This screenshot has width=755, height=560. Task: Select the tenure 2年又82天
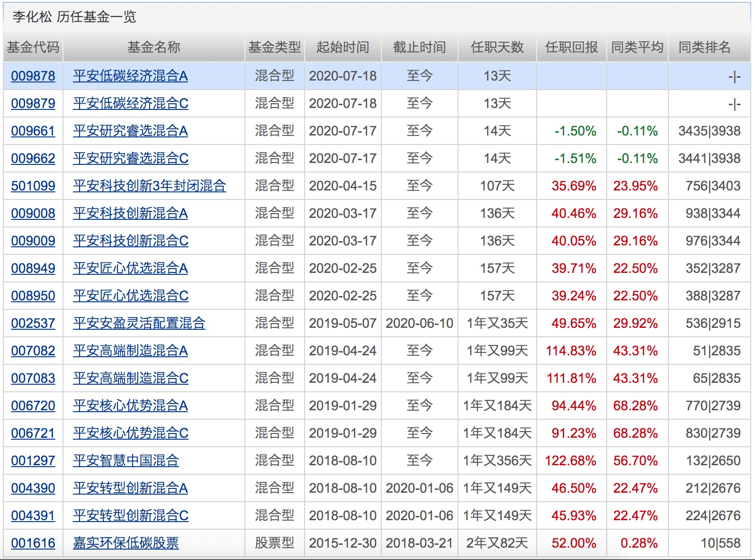click(497, 543)
